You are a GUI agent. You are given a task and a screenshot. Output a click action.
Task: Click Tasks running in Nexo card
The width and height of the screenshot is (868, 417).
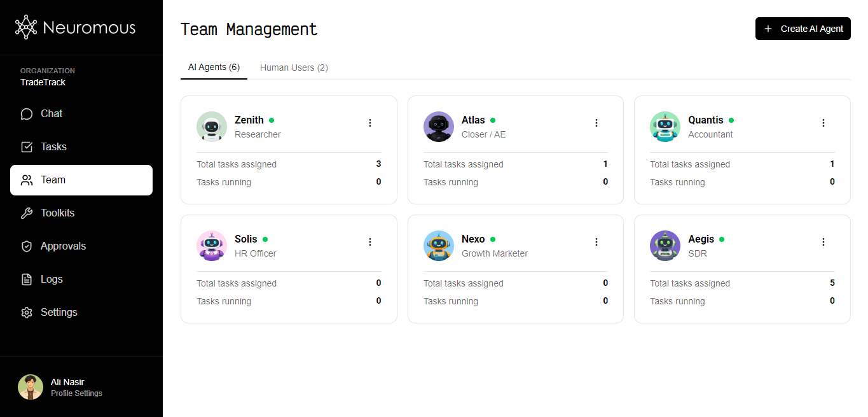pos(451,301)
